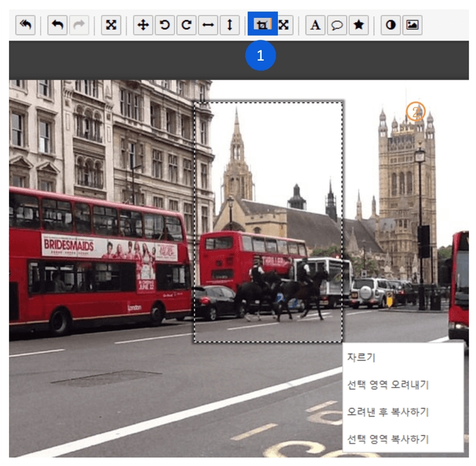Choose 자르기 from the context menu

[x=362, y=358]
